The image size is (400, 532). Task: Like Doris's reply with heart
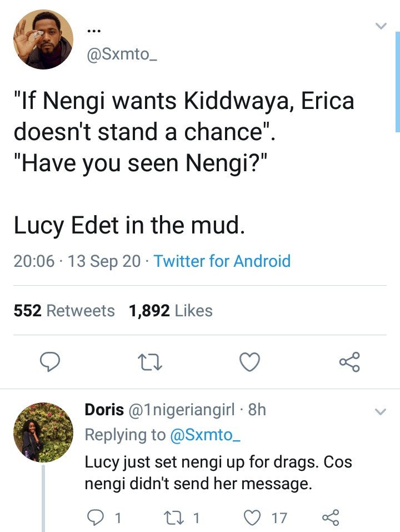pyautogui.click(x=253, y=518)
